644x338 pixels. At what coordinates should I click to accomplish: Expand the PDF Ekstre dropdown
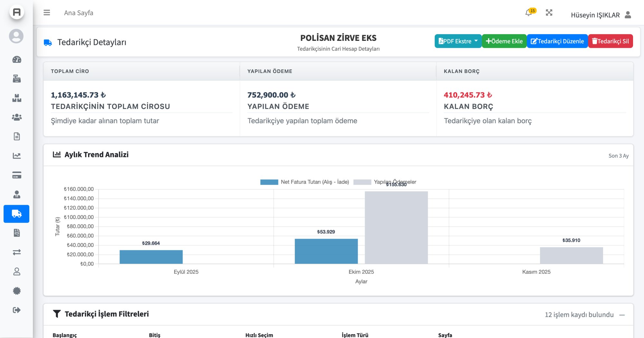coord(458,41)
